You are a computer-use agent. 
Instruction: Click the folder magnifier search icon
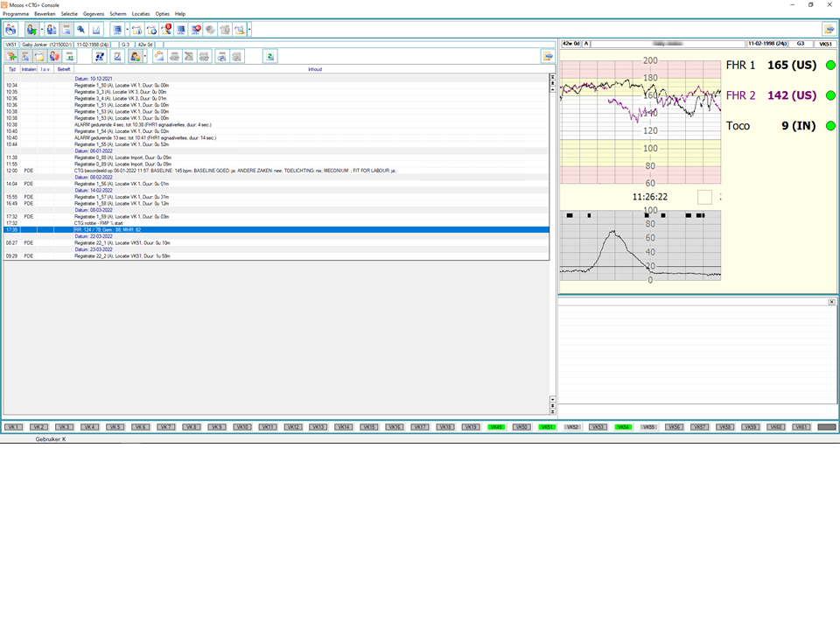(x=240, y=30)
